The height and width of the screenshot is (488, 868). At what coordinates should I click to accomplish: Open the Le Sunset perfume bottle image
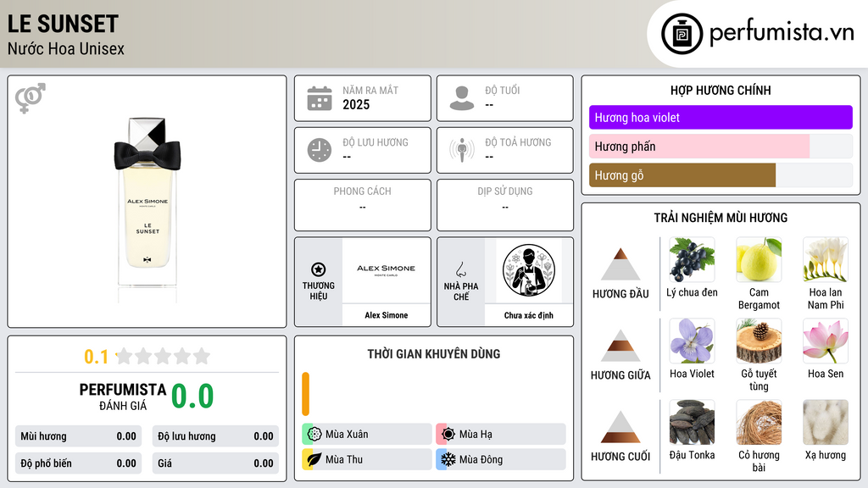click(147, 209)
